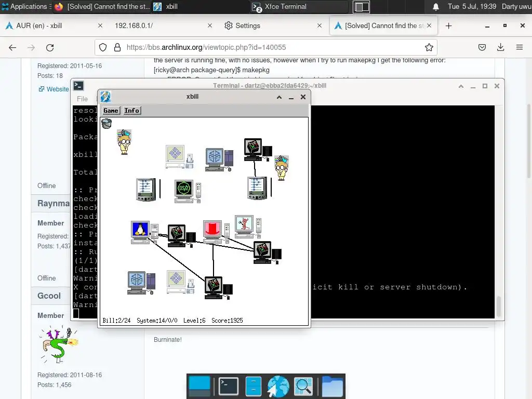Select the xbill taskbar button in panel
The width and height of the screenshot is (532, 399).
[200, 6]
